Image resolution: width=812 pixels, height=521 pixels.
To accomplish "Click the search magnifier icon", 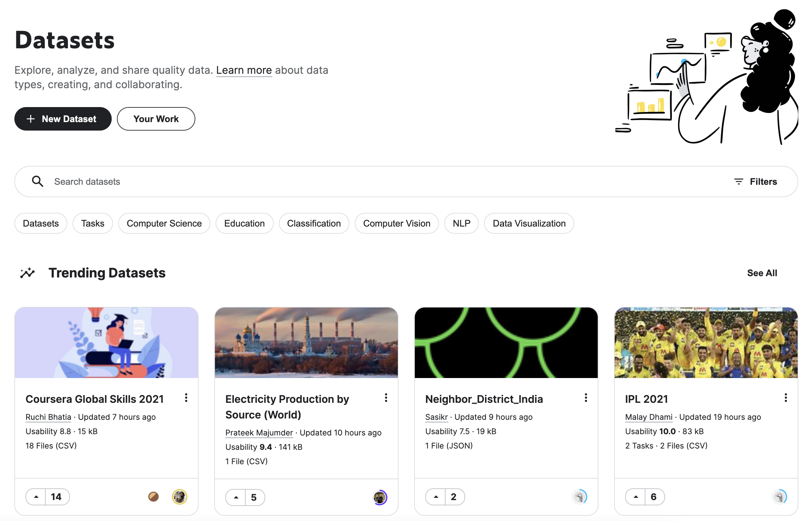I will 38,181.
